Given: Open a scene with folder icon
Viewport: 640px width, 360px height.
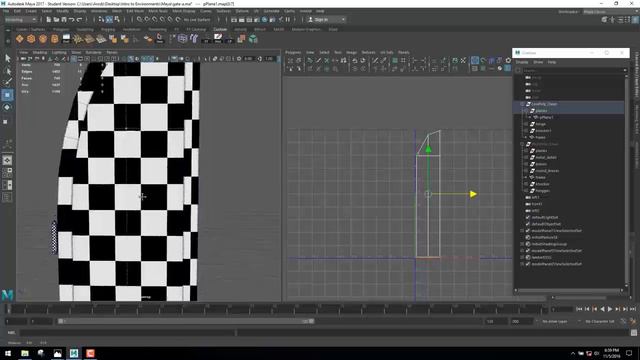Looking at the screenshot, I should 56,19.
